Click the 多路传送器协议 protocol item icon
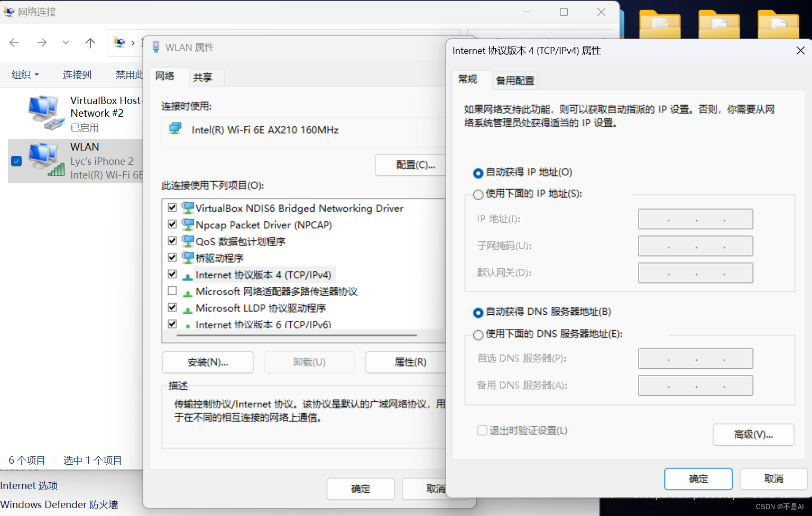The height and width of the screenshot is (516, 812). [188, 293]
